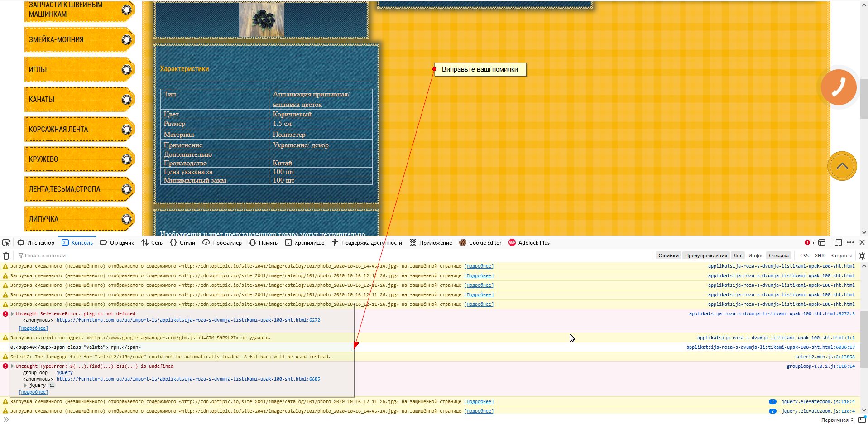Activate the element picker icon in devtools
Image resolution: width=868 pixels, height=434 pixels.
coord(6,242)
